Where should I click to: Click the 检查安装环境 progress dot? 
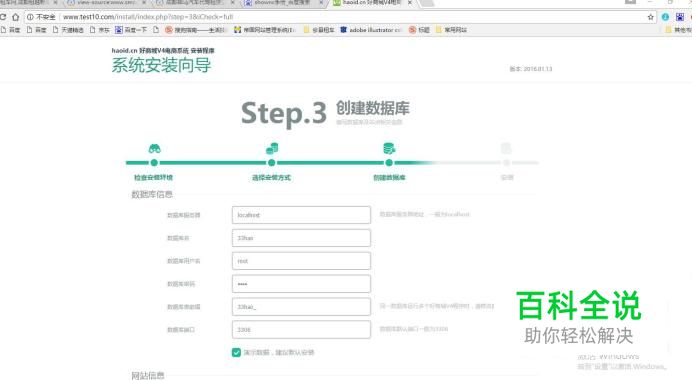[154, 163]
